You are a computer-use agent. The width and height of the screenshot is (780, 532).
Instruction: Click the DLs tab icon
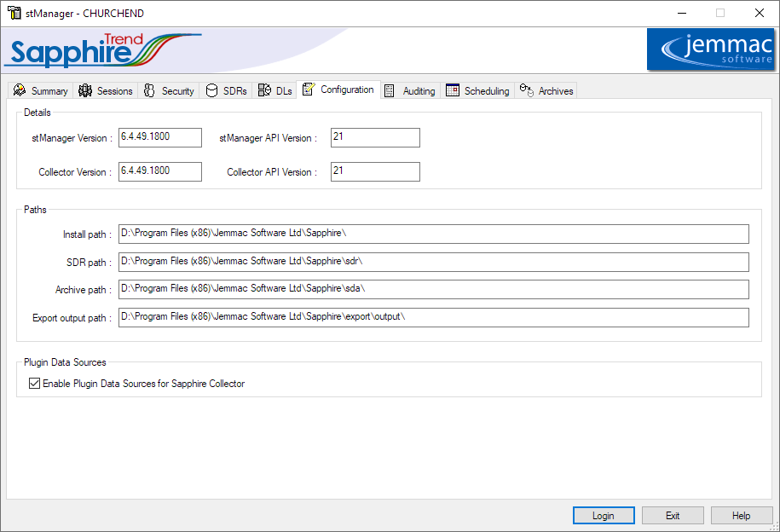point(264,90)
